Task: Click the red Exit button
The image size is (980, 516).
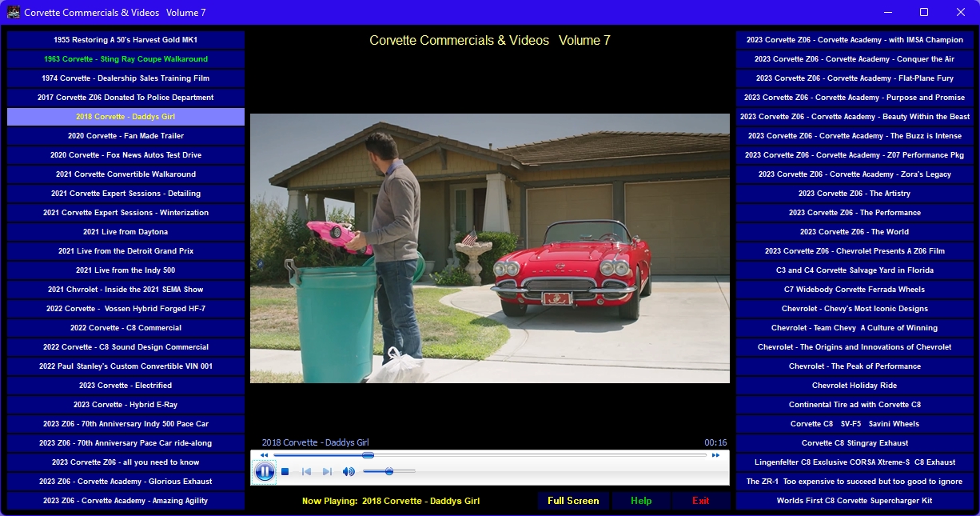Action: click(x=701, y=501)
